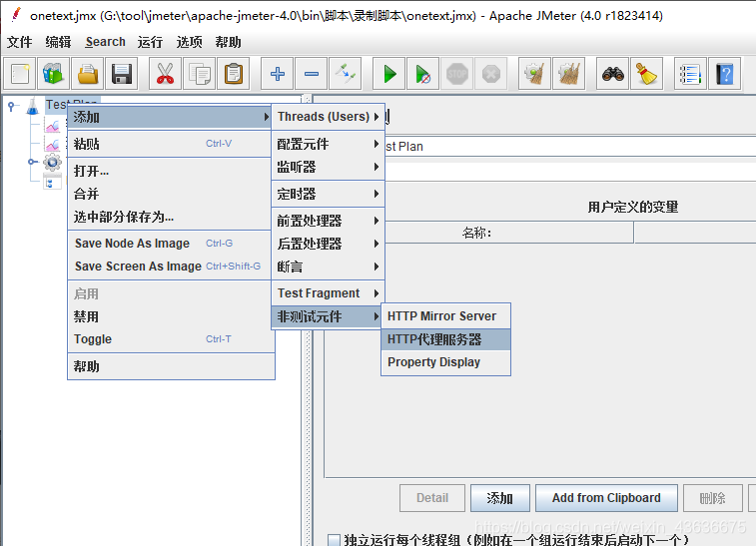Image resolution: width=756 pixels, height=546 pixels.
Task: Open the 选项 menu
Action: click(x=189, y=42)
